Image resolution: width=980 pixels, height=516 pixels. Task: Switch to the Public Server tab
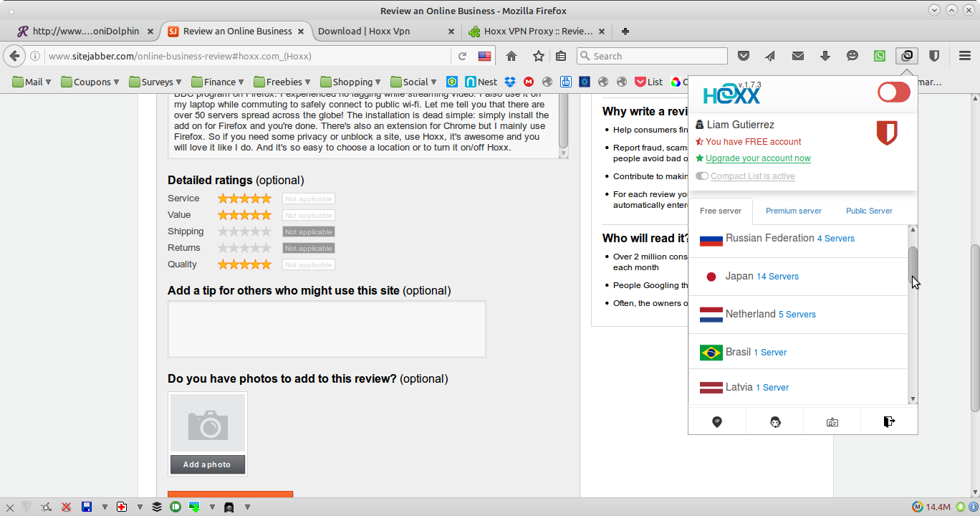pyautogui.click(x=869, y=211)
